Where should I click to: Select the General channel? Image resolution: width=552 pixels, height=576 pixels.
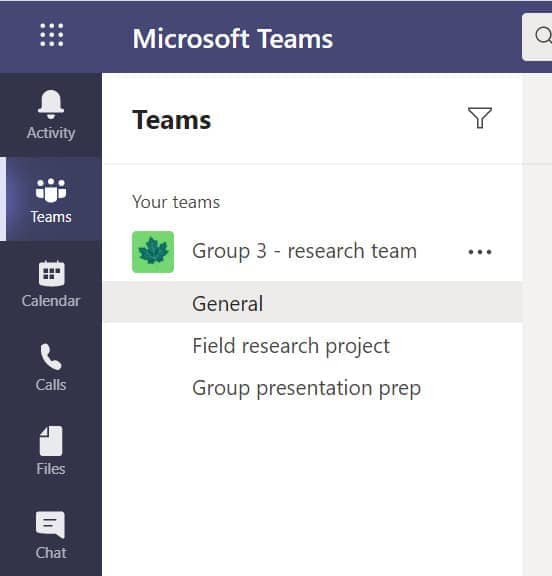pos(313,303)
